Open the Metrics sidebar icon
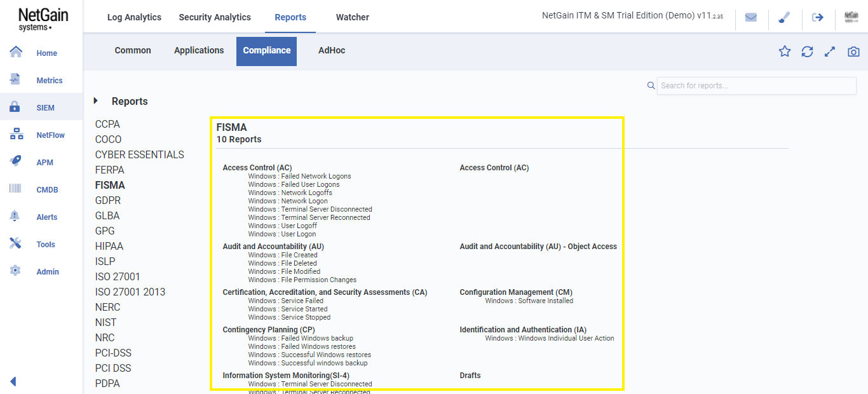The image size is (868, 394). 16,79
